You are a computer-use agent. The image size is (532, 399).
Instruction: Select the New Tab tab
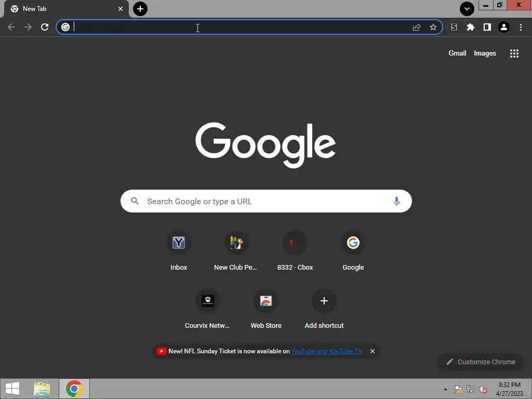pos(66,9)
